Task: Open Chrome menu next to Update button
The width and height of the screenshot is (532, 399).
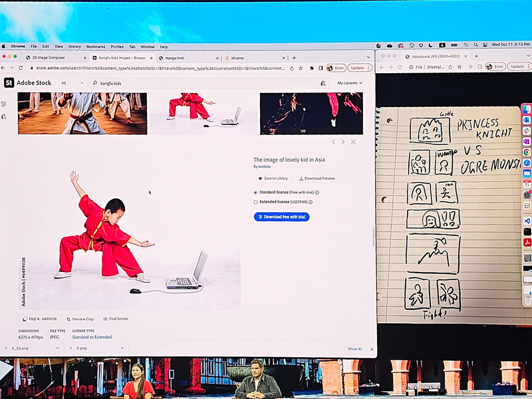Action: [368, 68]
